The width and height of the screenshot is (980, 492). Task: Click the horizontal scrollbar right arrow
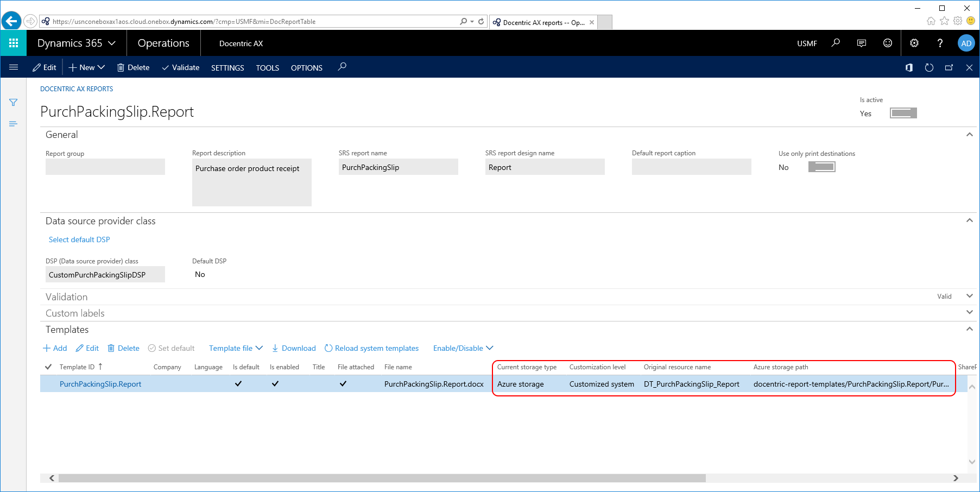click(956, 478)
